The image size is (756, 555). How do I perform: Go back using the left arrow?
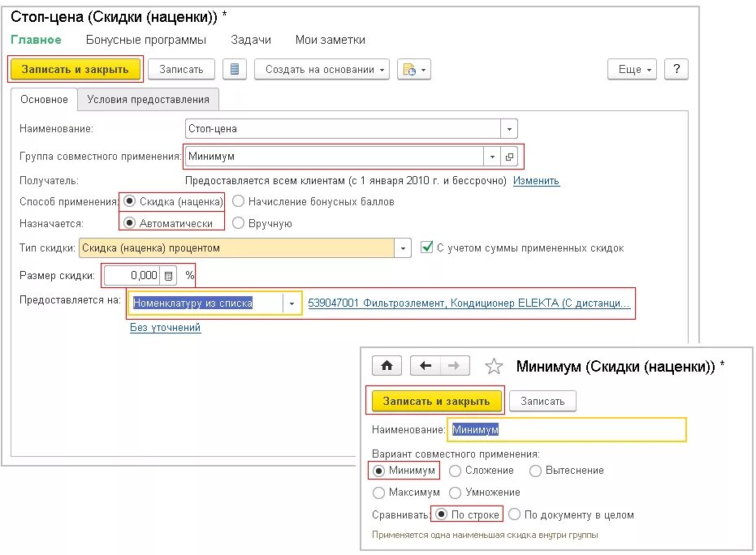click(x=426, y=366)
